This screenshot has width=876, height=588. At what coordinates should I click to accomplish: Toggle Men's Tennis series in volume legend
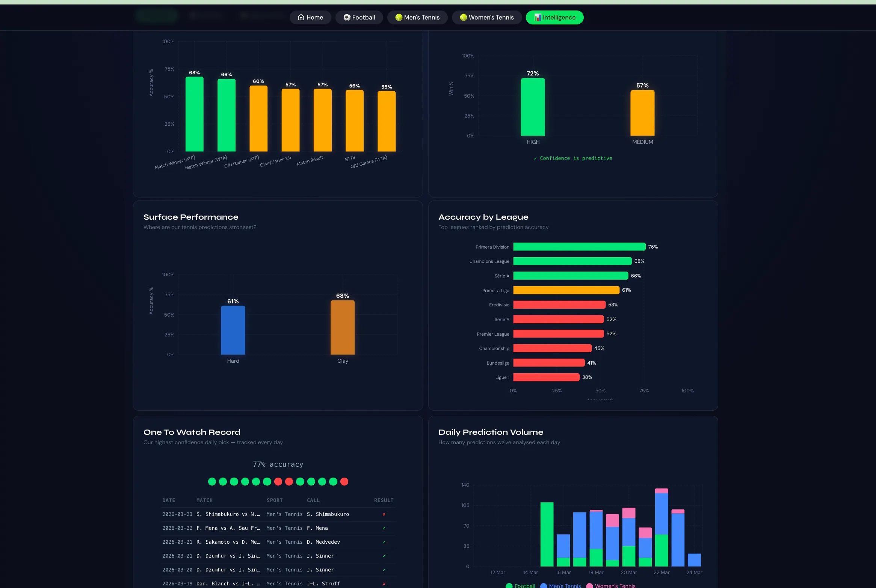(560, 585)
